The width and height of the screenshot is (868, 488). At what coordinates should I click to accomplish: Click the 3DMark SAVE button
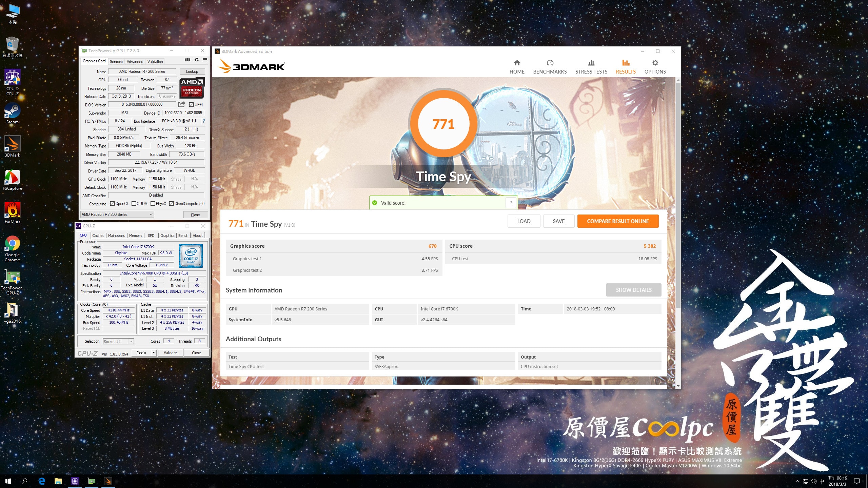coord(559,221)
